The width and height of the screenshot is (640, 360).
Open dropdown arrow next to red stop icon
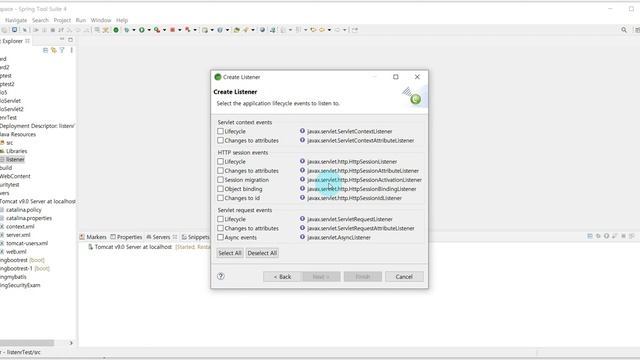coord(180,30)
